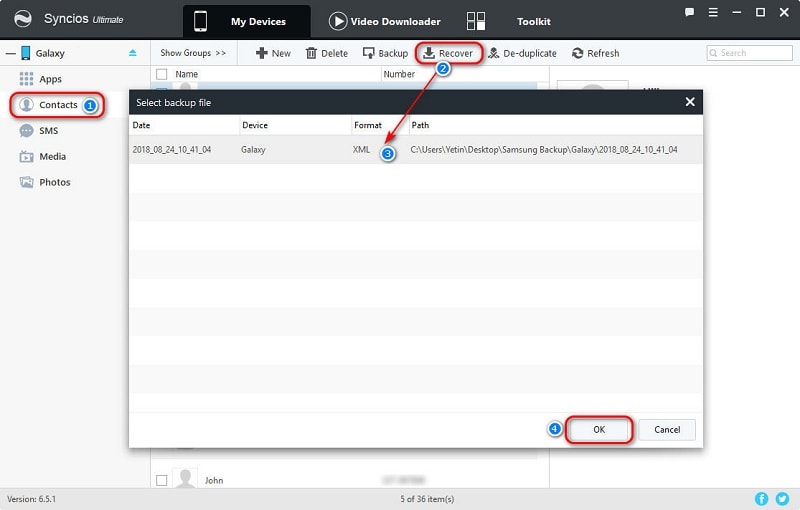Open Photos in the sidebar
This screenshot has width=800, height=510.
pyautogui.click(x=55, y=182)
